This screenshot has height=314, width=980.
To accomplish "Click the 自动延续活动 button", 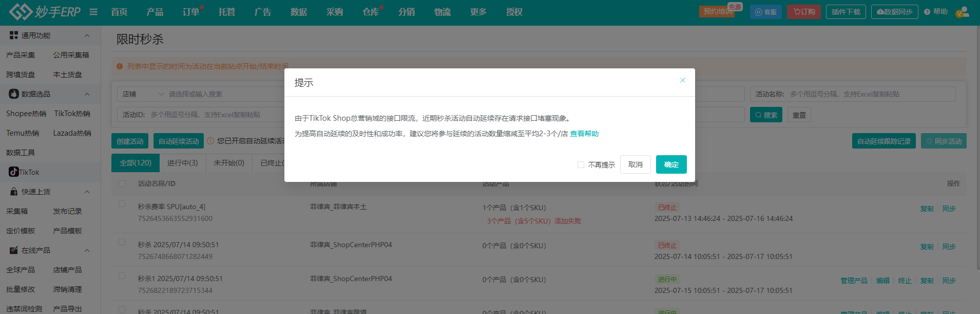I will 179,141.
